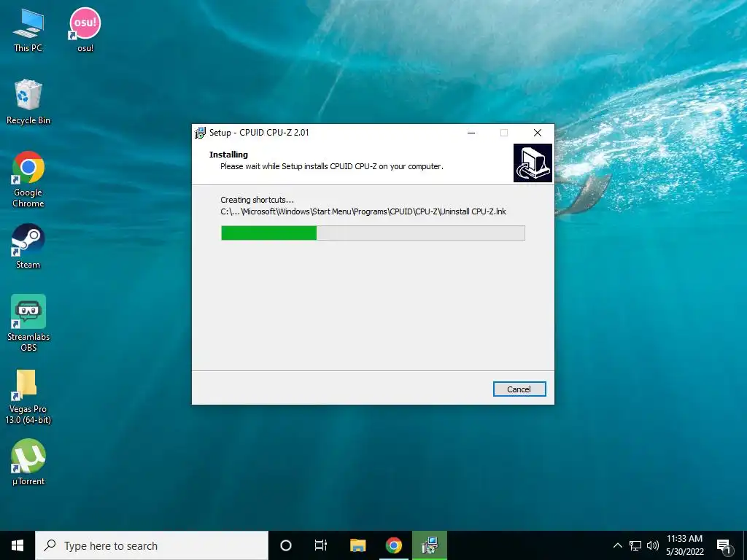Select the Streamlabs OBS desktop shortcut
747x560 pixels.
[x=28, y=323]
